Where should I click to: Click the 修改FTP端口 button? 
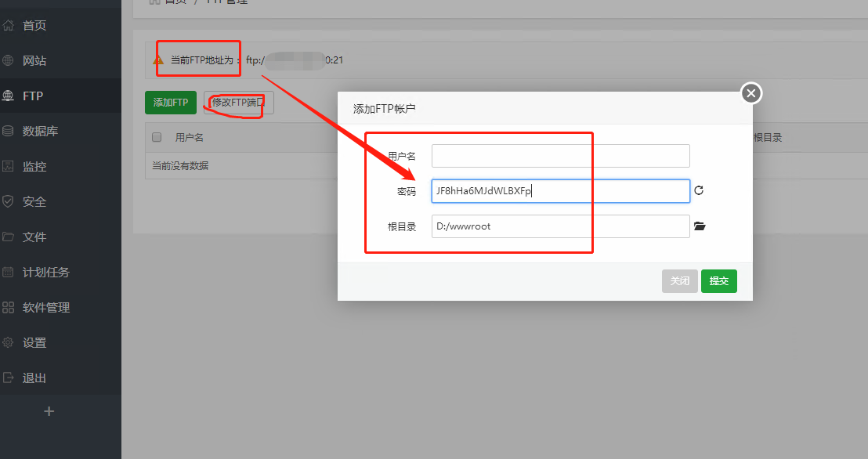[239, 103]
